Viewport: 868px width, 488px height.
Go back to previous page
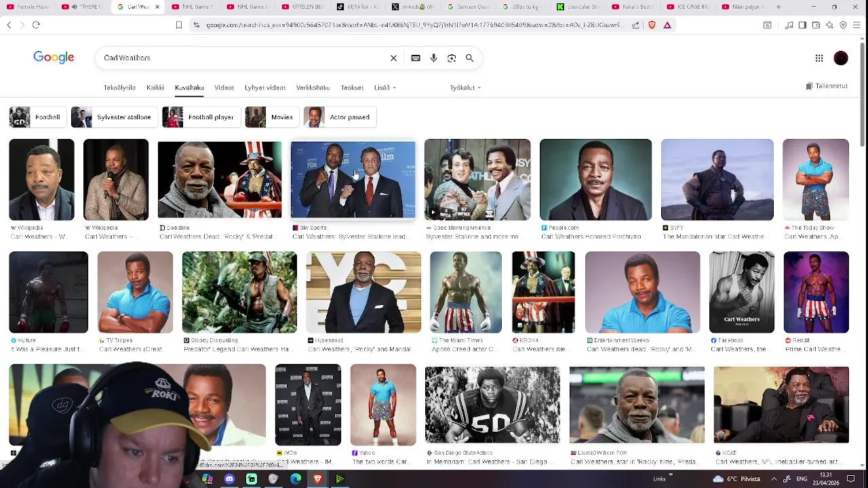click(x=9, y=25)
